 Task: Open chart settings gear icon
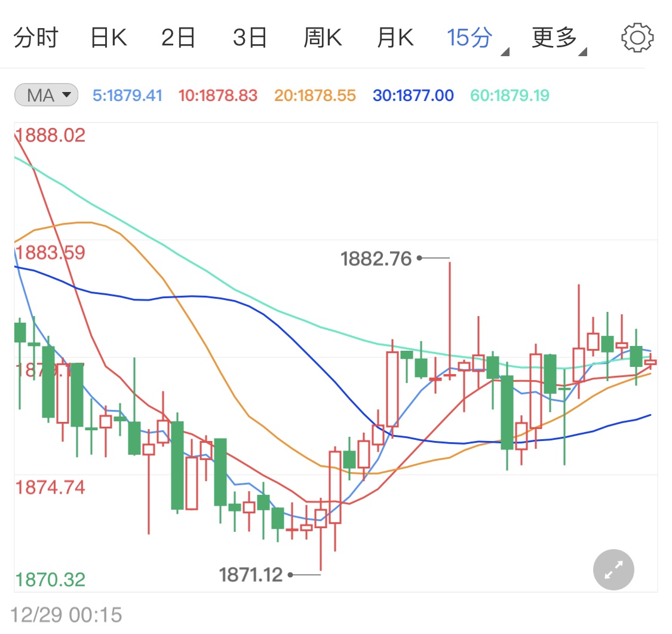click(637, 38)
